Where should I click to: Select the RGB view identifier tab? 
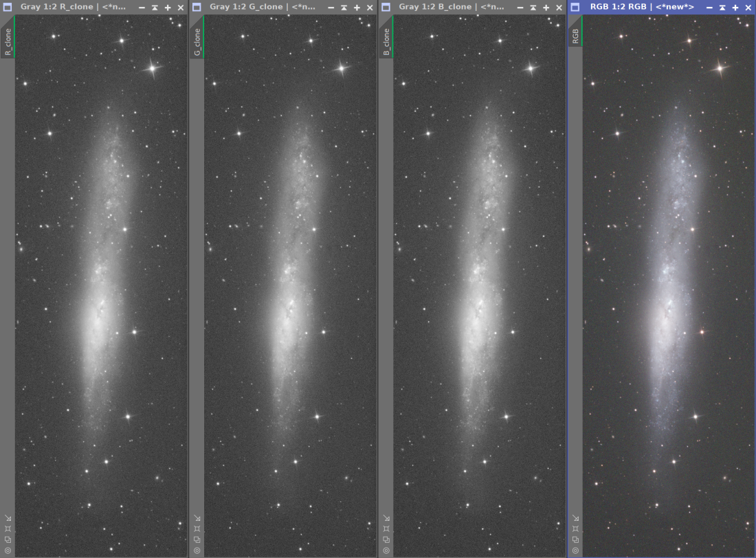[x=575, y=36]
